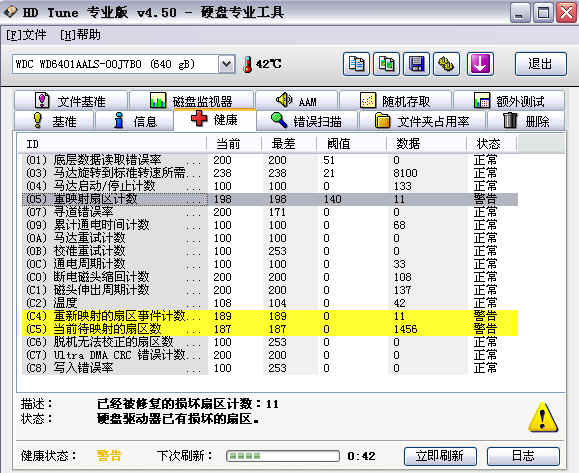Select row (04) 马达启动/停止计数
Screen dimensions: 579x473
(270, 186)
